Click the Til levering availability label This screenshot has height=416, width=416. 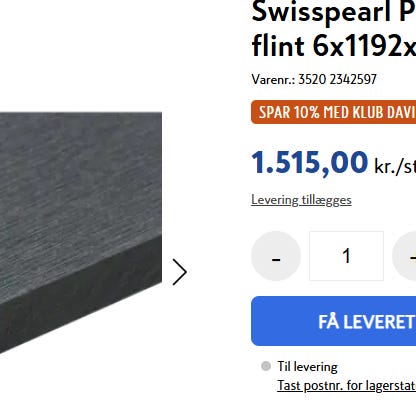[x=307, y=367]
